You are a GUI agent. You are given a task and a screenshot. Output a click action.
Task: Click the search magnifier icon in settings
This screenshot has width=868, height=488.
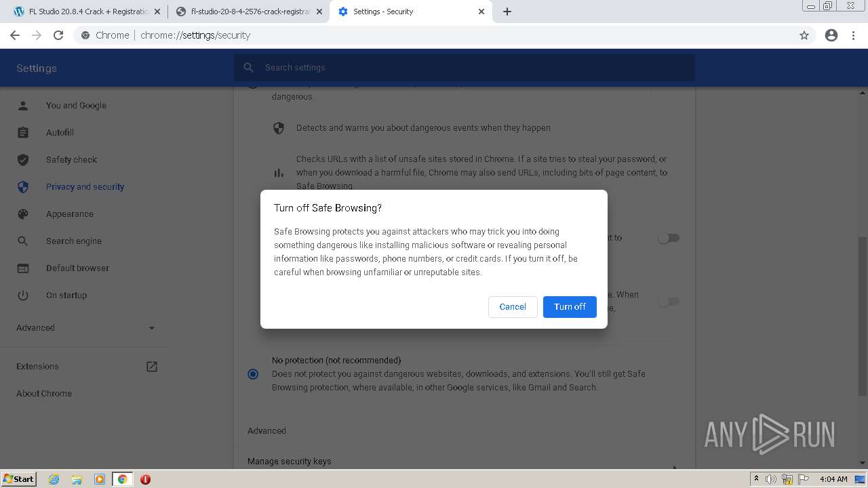coord(249,68)
